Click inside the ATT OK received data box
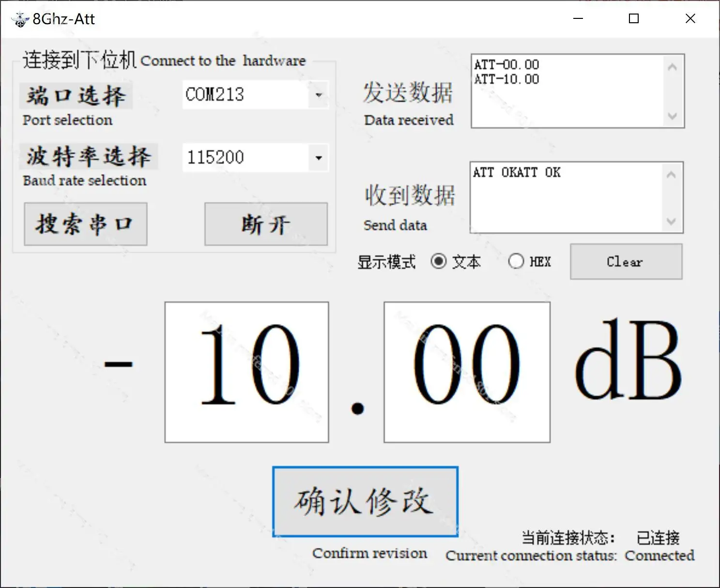The width and height of the screenshot is (720, 588). (x=567, y=197)
